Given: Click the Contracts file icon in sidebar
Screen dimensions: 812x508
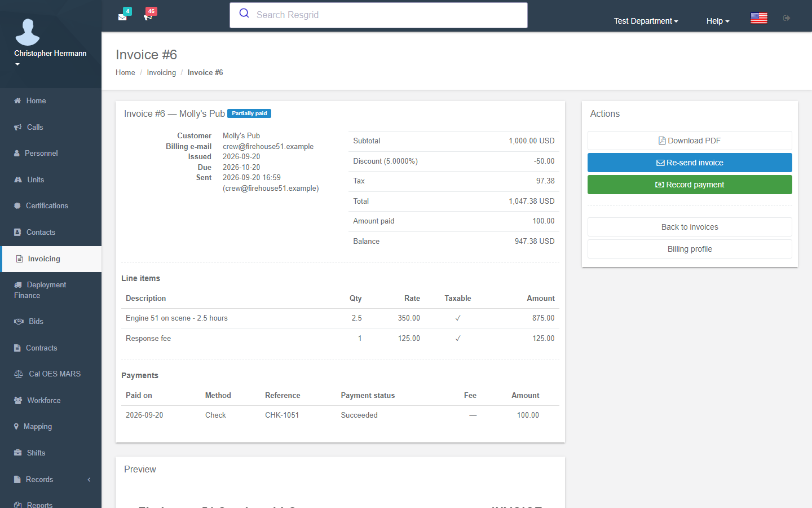Looking at the screenshot, I should (x=17, y=348).
